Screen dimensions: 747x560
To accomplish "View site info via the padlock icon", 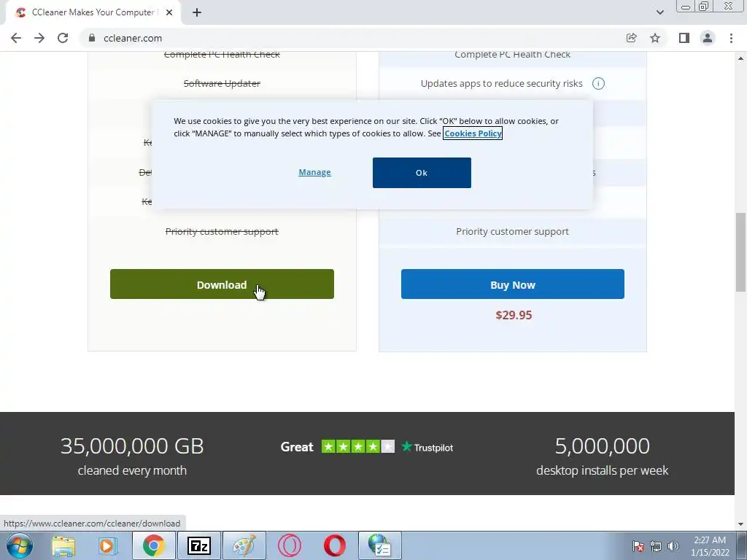I will coord(92,38).
